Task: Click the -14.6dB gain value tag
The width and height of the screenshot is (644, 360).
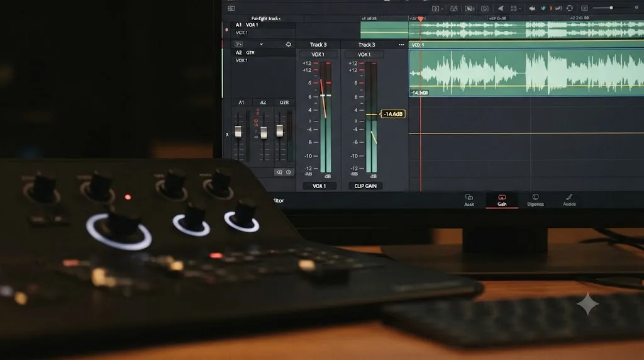Action: click(393, 114)
